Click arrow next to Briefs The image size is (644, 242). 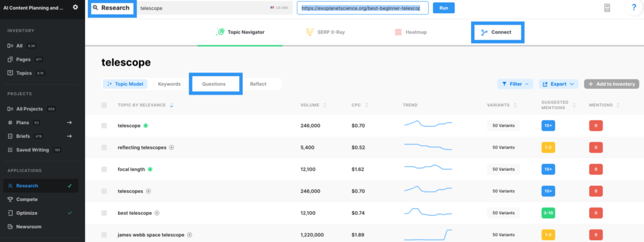pyautogui.click(x=69, y=136)
